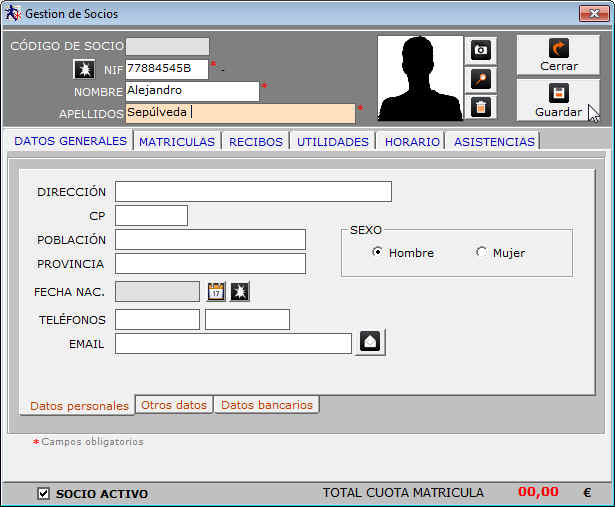The width and height of the screenshot is (615, 507).
Task: Toggle the SOCIO ACTIVO checkbox
Action: pyautogui.click(x=43, y=493)
